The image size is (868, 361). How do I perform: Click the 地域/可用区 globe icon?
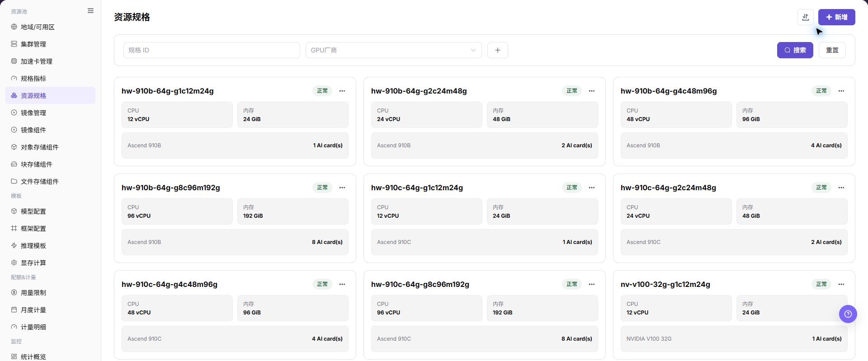click(14, 27)
